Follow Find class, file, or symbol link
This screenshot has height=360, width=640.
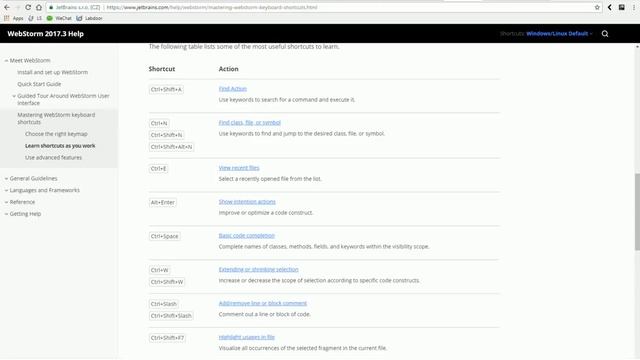tap(249, 122)
